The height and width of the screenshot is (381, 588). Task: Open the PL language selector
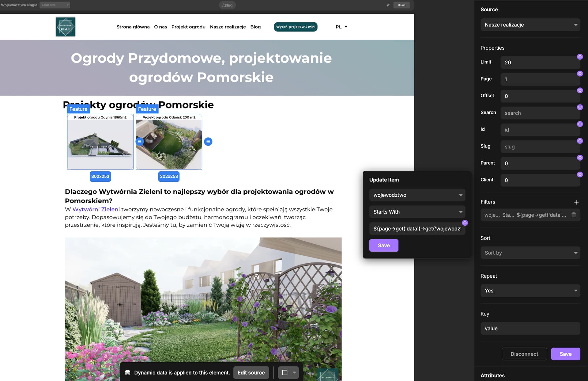341,27
